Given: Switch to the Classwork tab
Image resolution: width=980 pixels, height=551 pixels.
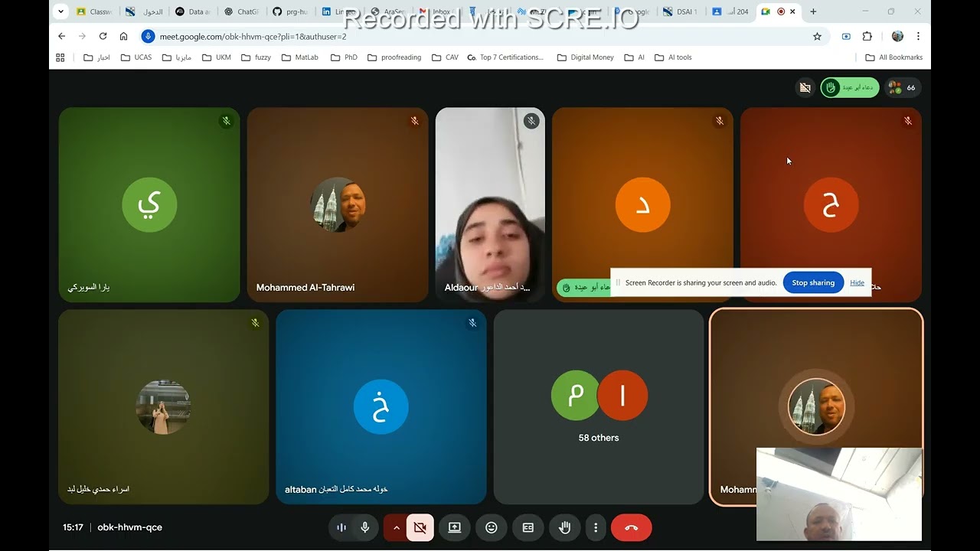Looking at the screenshot, I should tap(95, 11).
